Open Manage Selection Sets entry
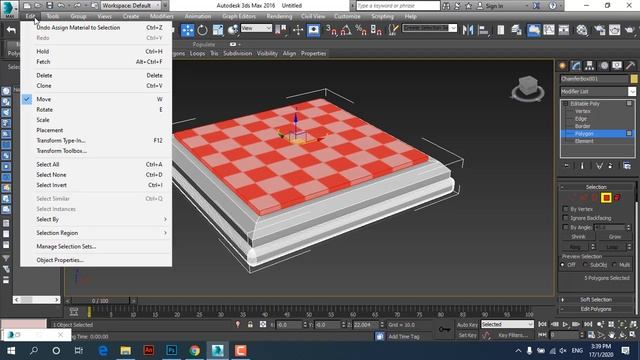The image size is (640, 360). click(96, 246)
